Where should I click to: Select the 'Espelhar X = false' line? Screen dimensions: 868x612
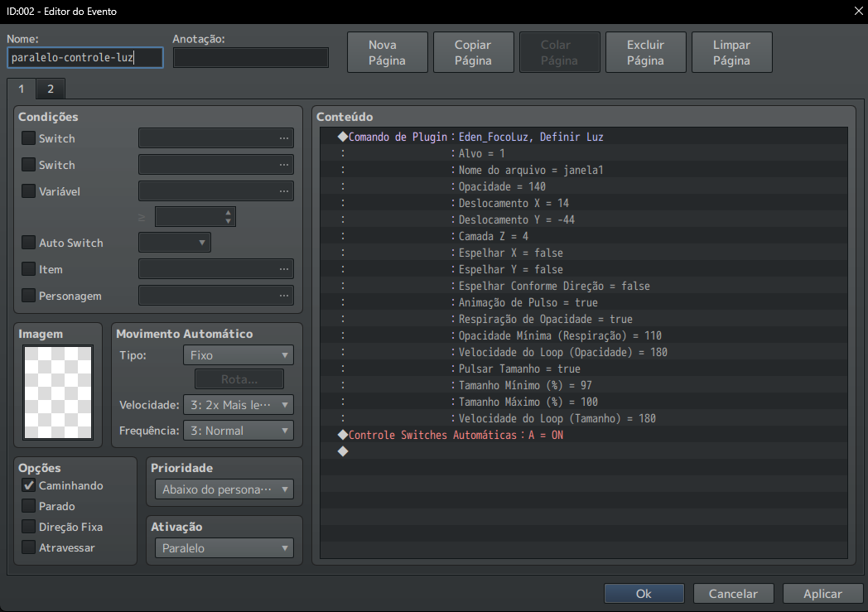click(583, 253)
